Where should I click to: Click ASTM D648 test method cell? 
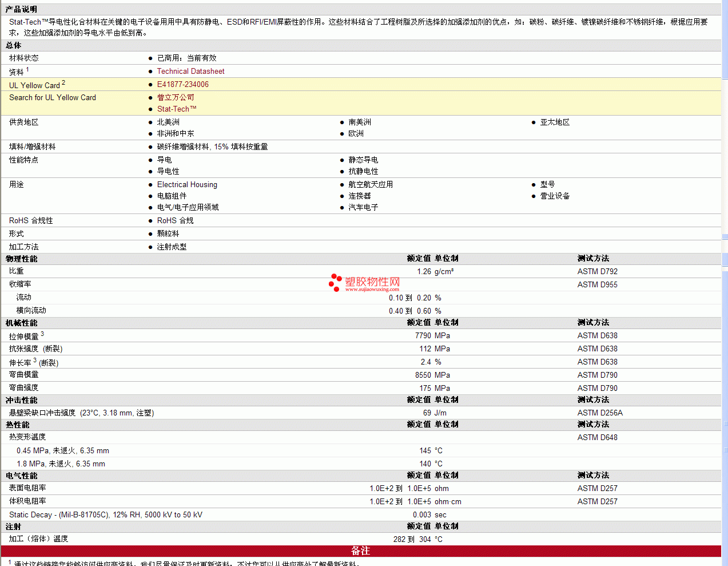click(597, 437)
